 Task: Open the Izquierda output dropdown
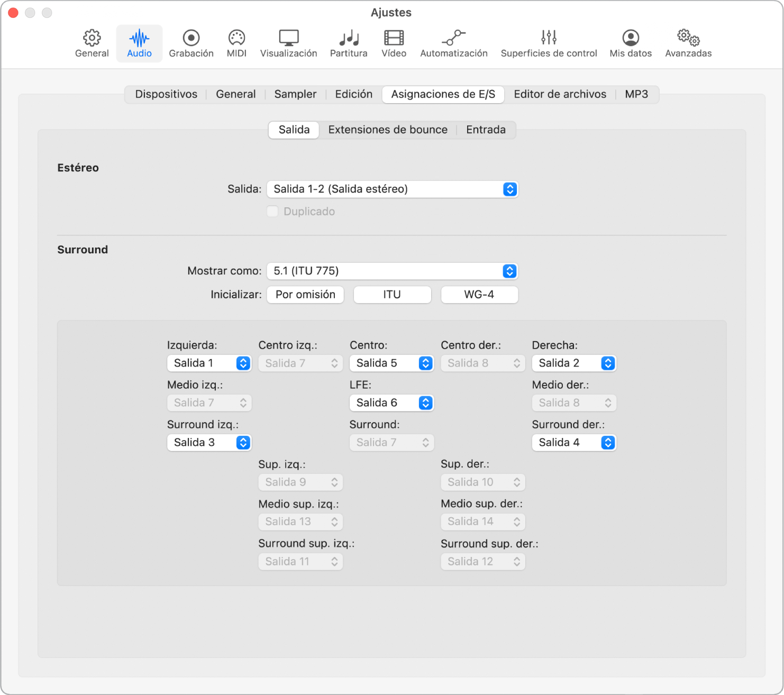pyautogui.click(x=209, y=363)
